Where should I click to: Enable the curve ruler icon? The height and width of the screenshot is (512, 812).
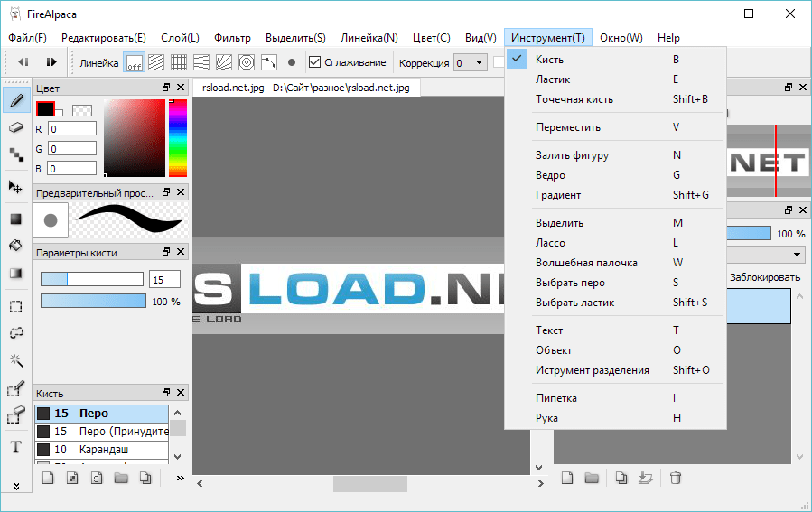click(x=269, y=62)
